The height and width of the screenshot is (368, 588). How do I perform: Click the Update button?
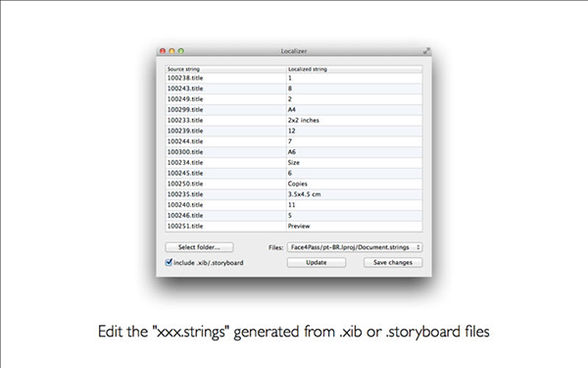(x=317, y=262)
